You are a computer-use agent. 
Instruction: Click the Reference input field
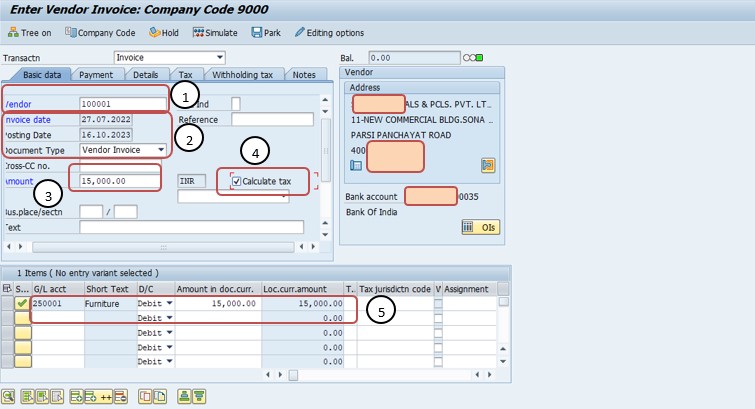[272, 119]
